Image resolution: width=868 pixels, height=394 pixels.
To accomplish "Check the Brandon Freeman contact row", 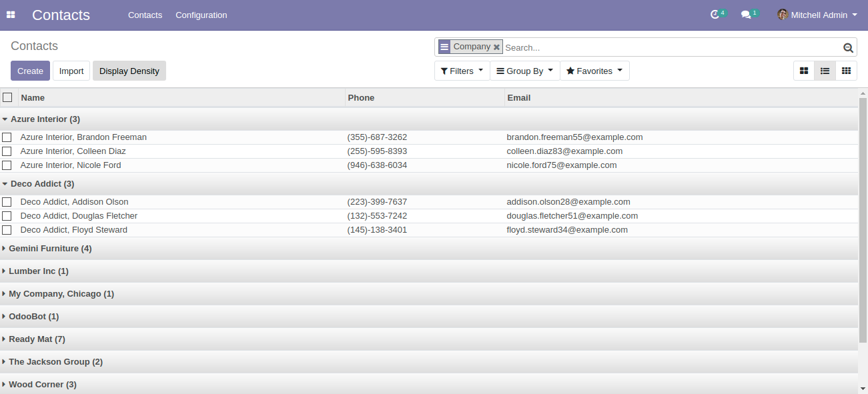I will pyautogui.click(x=7, y=137).
